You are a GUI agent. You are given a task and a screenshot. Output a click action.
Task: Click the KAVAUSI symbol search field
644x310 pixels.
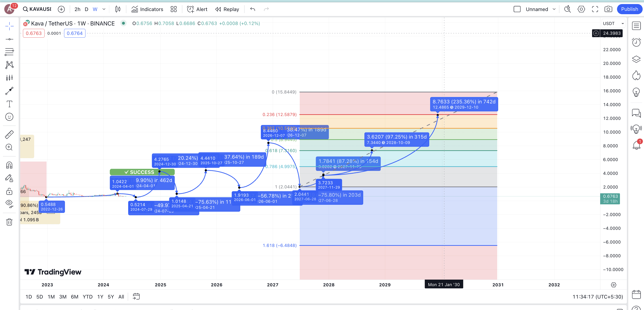point(37,9)
